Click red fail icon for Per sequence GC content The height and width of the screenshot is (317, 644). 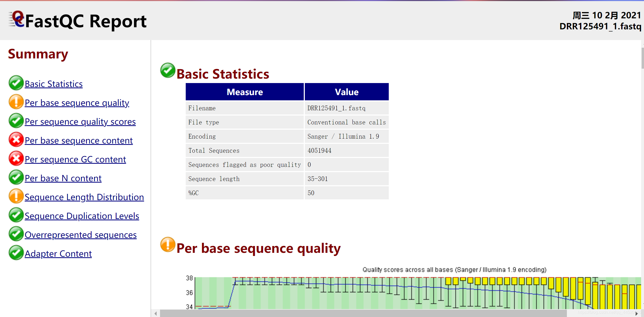pyautogui.click(x=16, y=159)
